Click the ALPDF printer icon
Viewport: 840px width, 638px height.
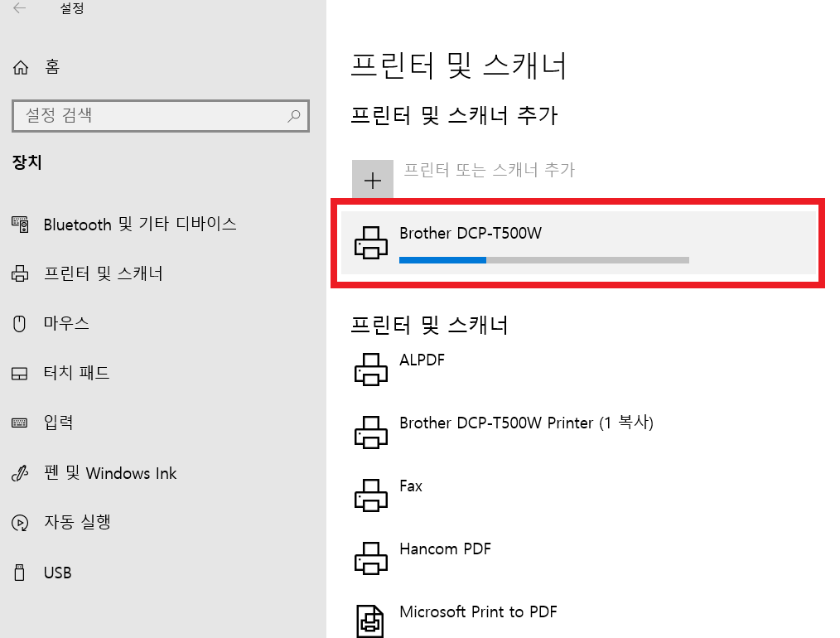click(x=371, y=369)
